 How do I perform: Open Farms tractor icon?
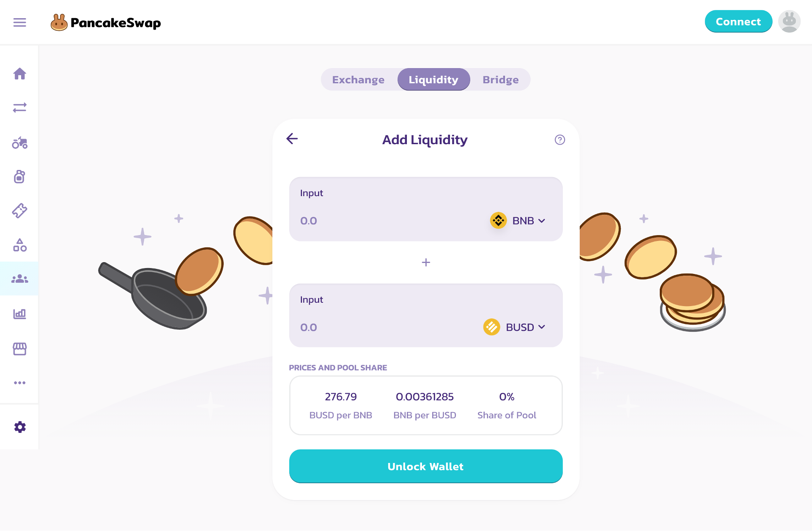click(19, 143)
